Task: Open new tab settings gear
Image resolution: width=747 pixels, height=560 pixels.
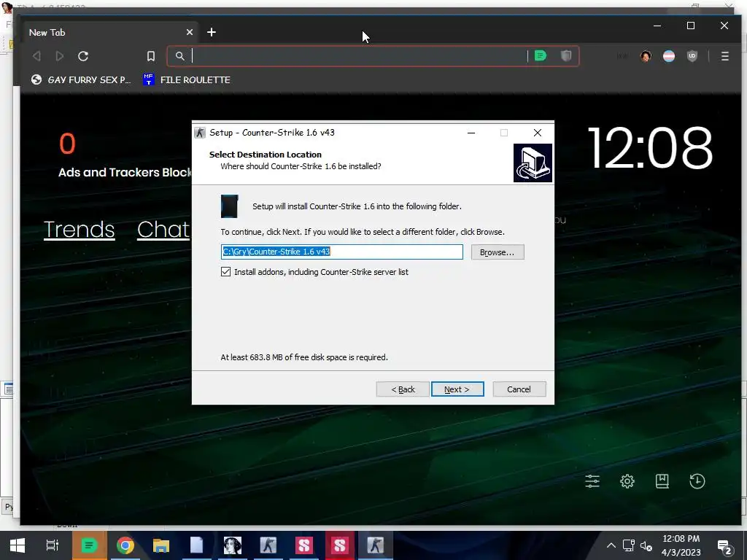Action: click(627, 481)
